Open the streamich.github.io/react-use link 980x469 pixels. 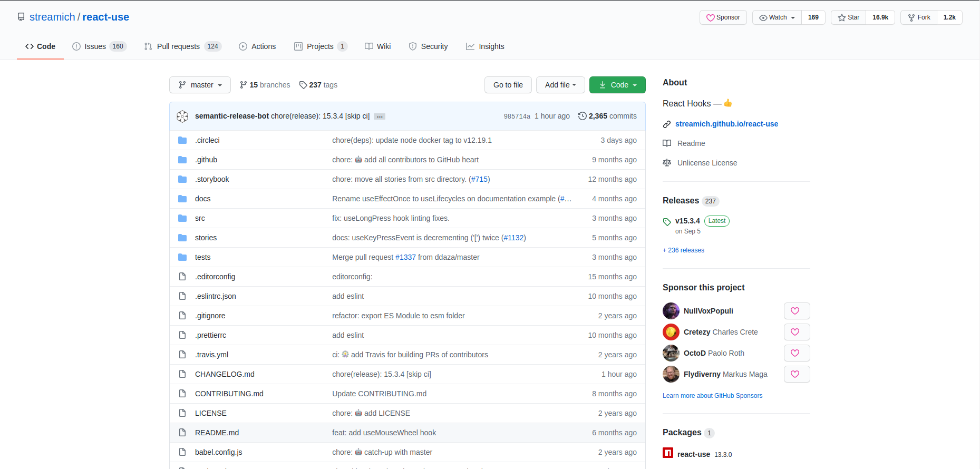click(726, 124)
